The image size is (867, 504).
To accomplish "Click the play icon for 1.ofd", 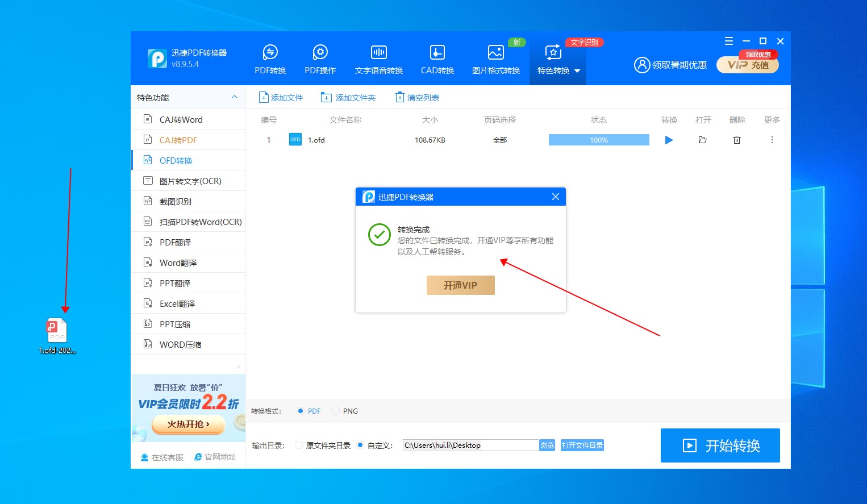I will (669, 140).
